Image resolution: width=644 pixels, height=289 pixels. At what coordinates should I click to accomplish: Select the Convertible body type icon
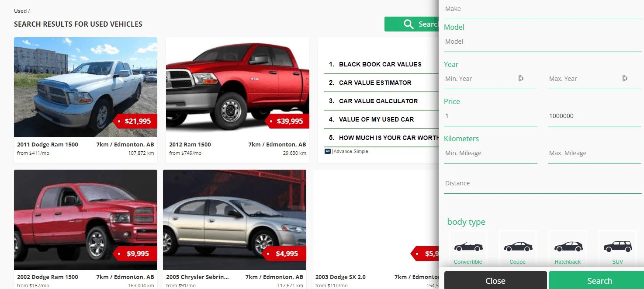pos(468,247)
